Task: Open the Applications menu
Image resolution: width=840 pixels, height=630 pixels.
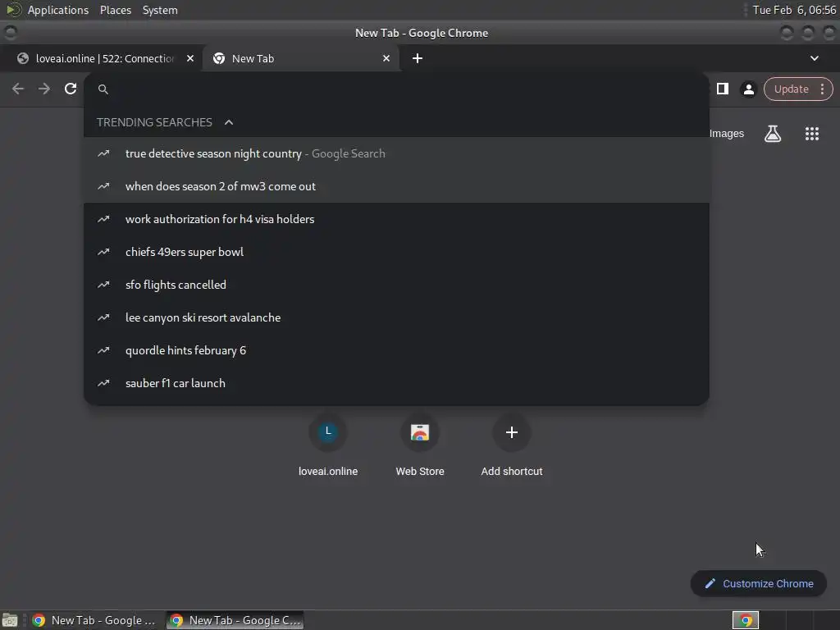Action: (x=58, y=10)
